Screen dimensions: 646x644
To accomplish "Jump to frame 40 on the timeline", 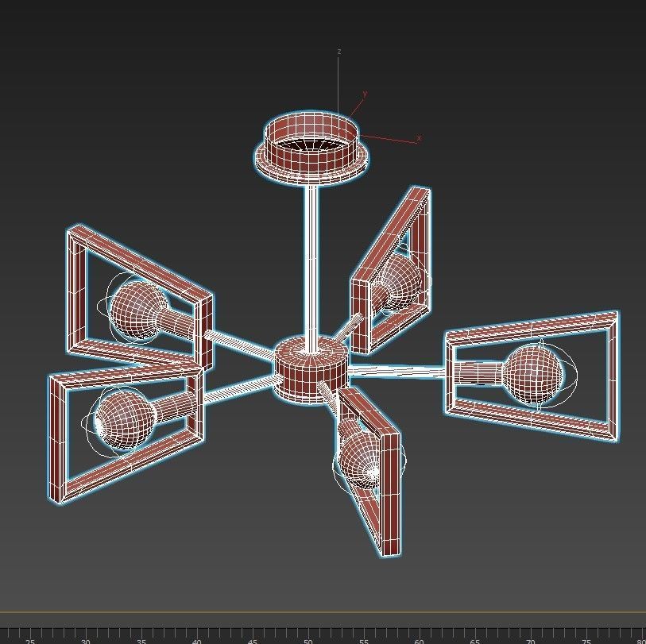I will [x=196, y=641].
